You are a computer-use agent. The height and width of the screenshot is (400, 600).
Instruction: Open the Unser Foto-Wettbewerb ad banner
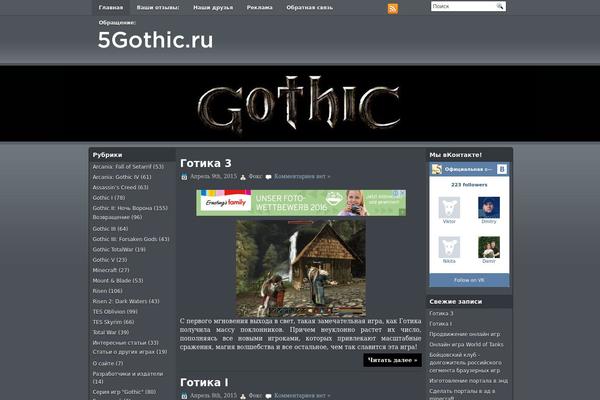tap(301, 203)
